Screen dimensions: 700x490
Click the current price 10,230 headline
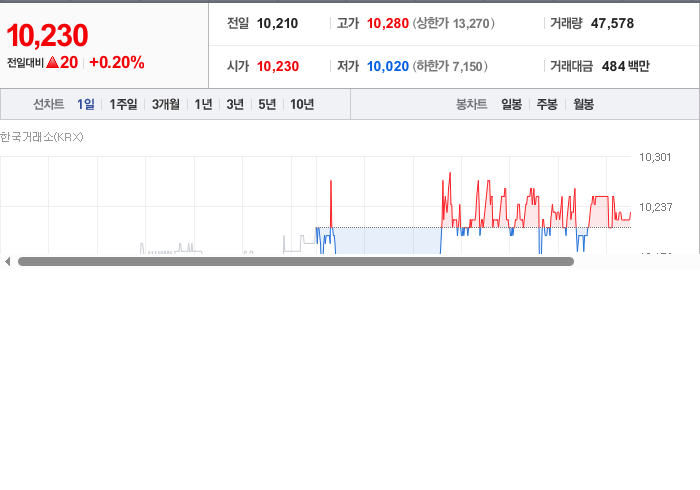47,36
